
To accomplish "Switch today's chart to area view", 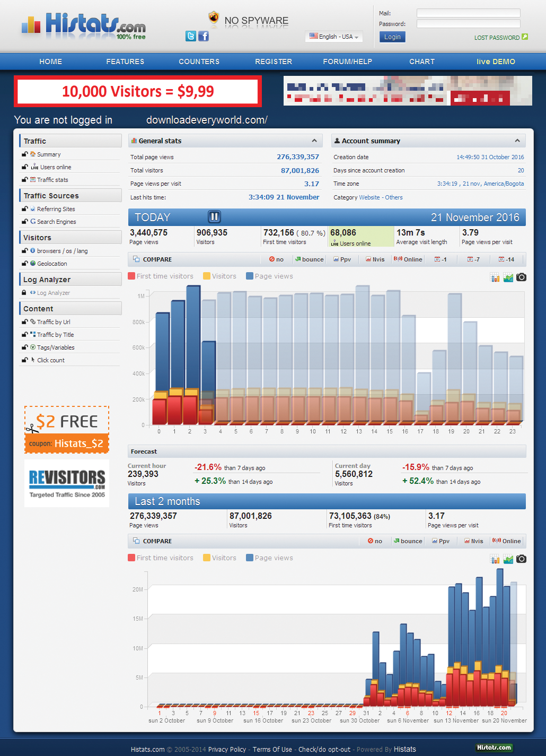I will click(x=508, y=277).
